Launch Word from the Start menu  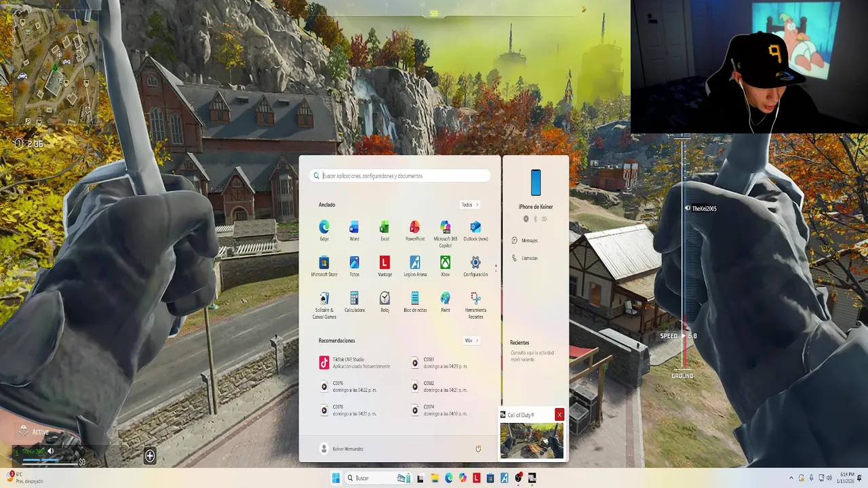pyautogui.click(x=354, y=230)
